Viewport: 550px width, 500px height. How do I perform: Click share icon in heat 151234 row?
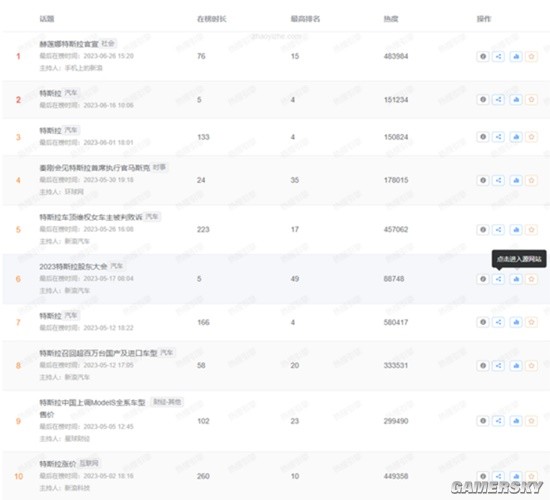pyautogui.click(x=498, y=100)
